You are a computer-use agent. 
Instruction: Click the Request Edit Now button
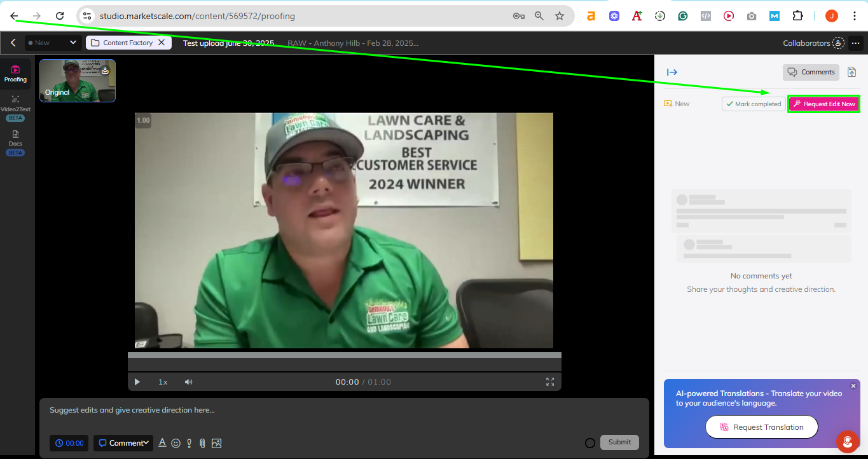[x=823, y=104]
